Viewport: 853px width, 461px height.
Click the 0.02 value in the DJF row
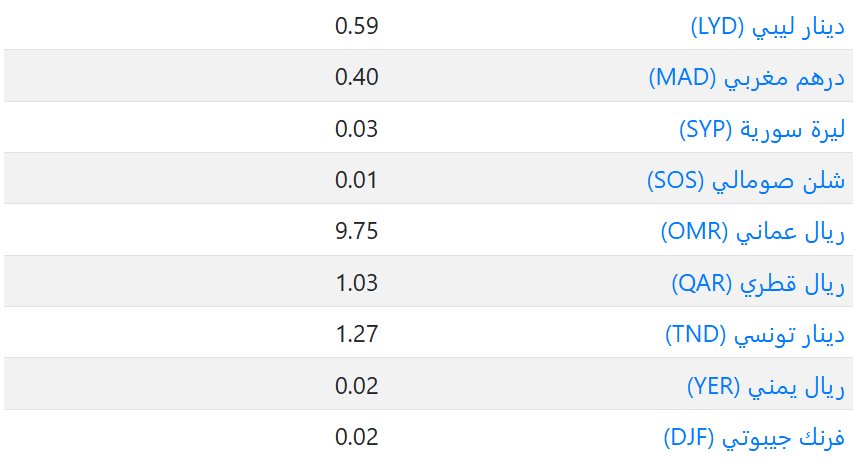[x=356, y=437]
